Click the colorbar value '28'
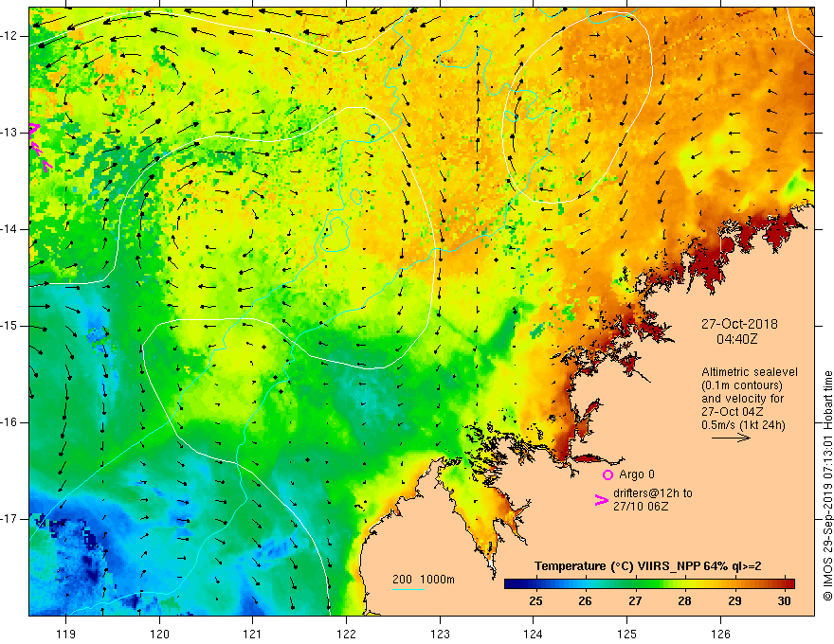 point(684,601)
